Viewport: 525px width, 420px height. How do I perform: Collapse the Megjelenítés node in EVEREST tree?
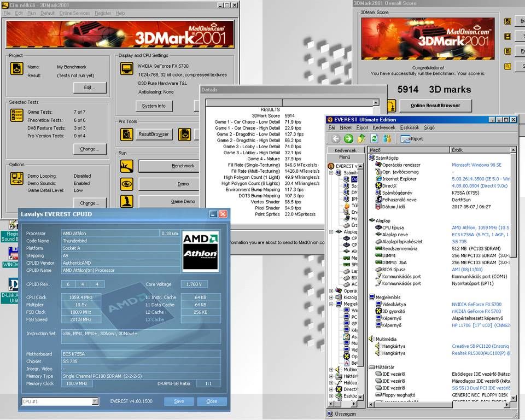pyautogui.click(x=331, y=304)
